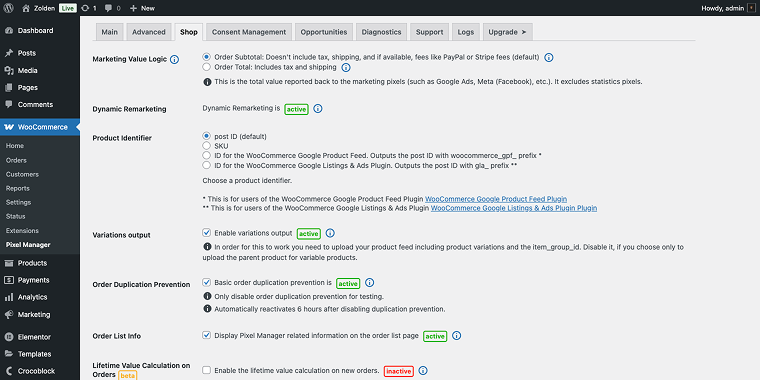
Task: Open Pages in the sidebar
Action: tap(40, 87)
